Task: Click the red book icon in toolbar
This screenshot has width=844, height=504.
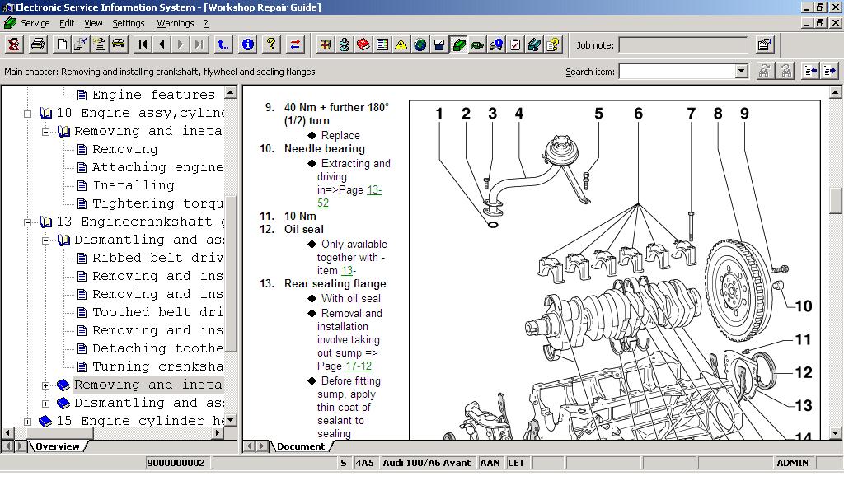Action: (363, 44)
